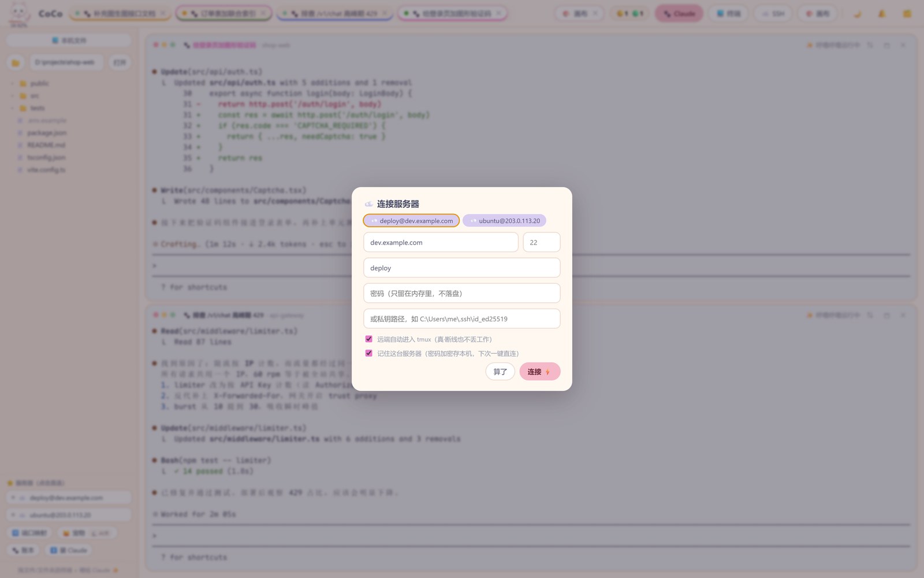
Task: Select tsconfig.json in the sidebar file tree
Action: 46,157
